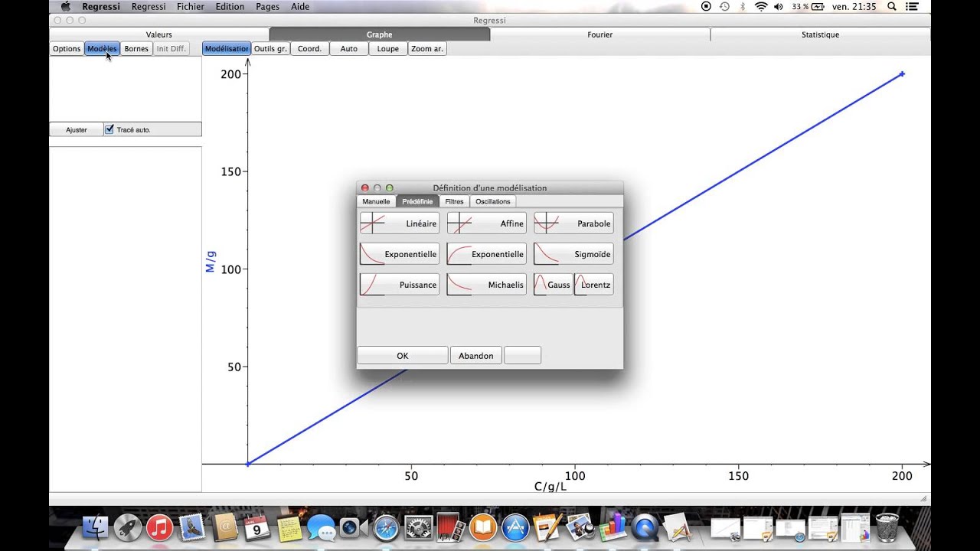The image size is (980, 551).
Task: Click the Wi-Fi status icon
Action: point(761,6)
